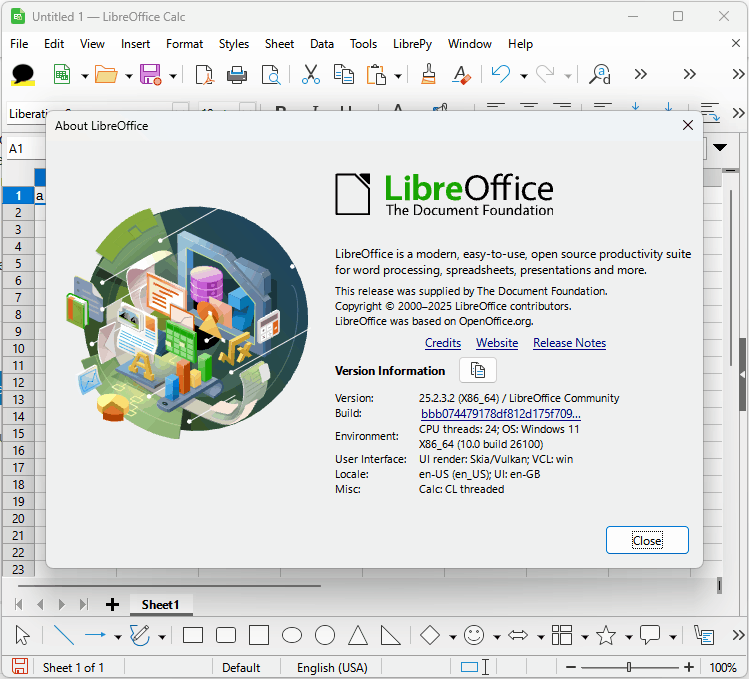Select the Rounded Rectangle shape tool

point(226,636)
